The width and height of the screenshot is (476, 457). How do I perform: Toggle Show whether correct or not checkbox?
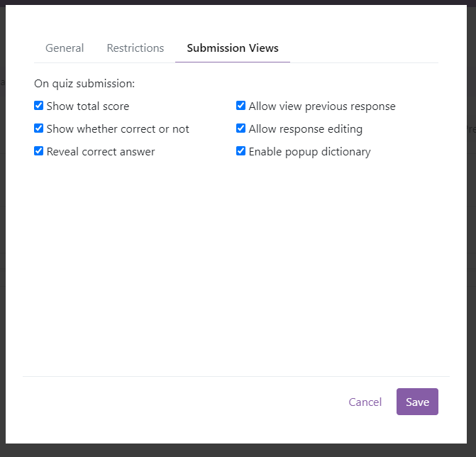pos(38,128)
